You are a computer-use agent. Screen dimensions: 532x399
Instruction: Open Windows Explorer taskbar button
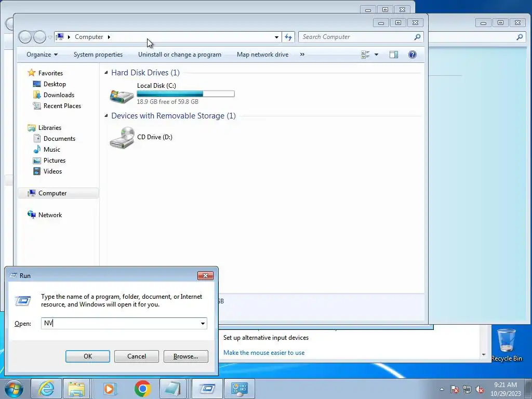(76, 389)
